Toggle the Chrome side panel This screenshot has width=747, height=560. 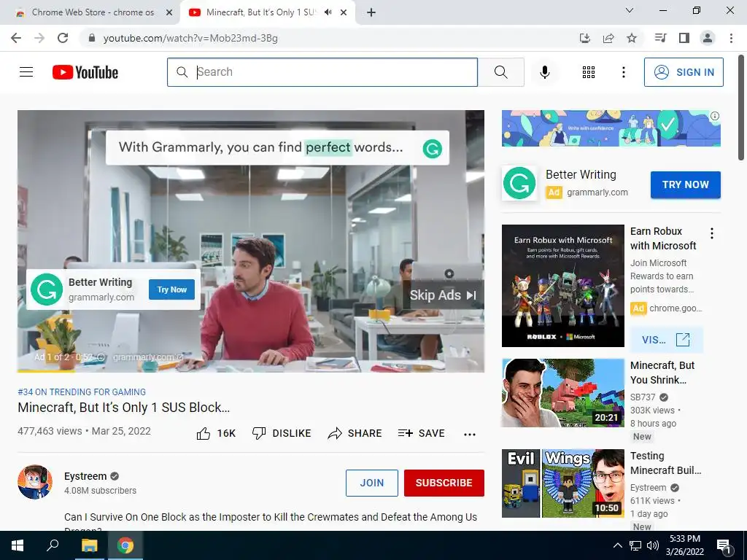point(684,38)
